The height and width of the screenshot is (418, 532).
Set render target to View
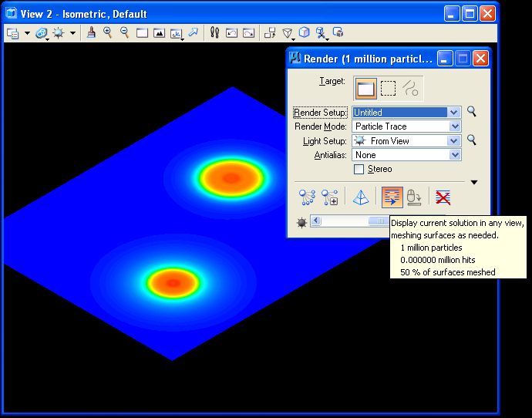365,89
